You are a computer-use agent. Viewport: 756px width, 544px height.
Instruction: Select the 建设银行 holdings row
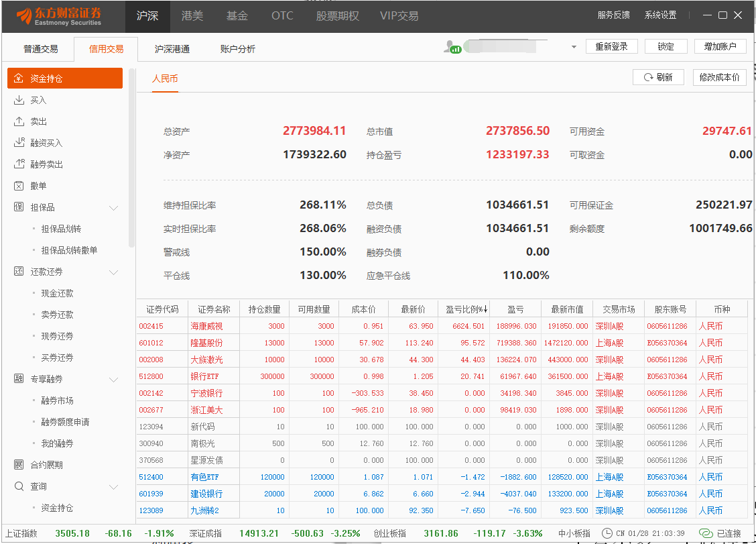coord(442,494)
